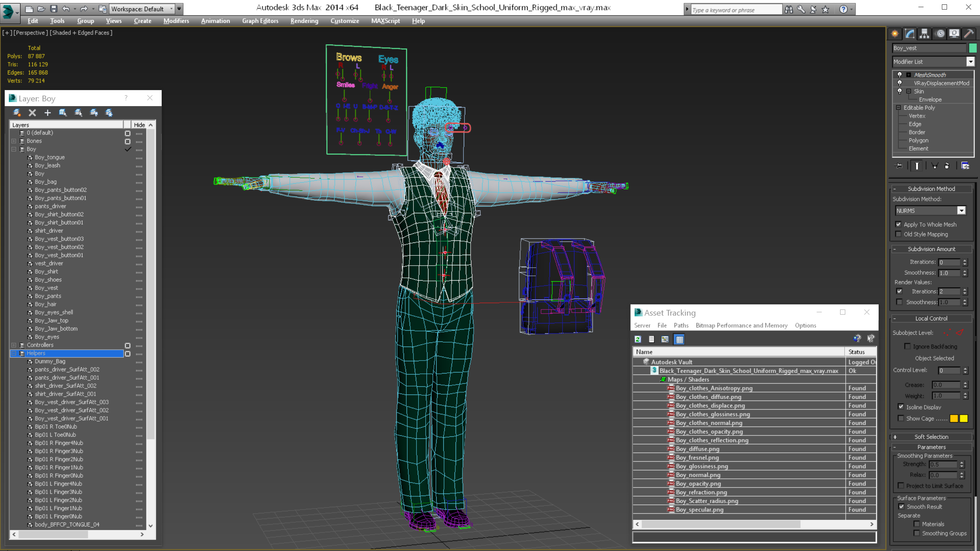Click the binoculars search icon
The image size is (980, 551).
click(789, 9)
